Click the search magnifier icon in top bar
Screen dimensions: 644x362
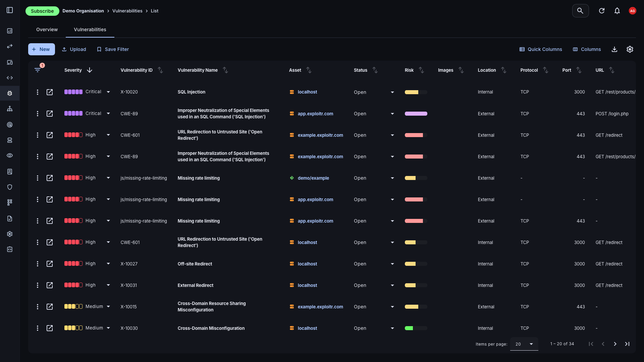tap(580, 10)
